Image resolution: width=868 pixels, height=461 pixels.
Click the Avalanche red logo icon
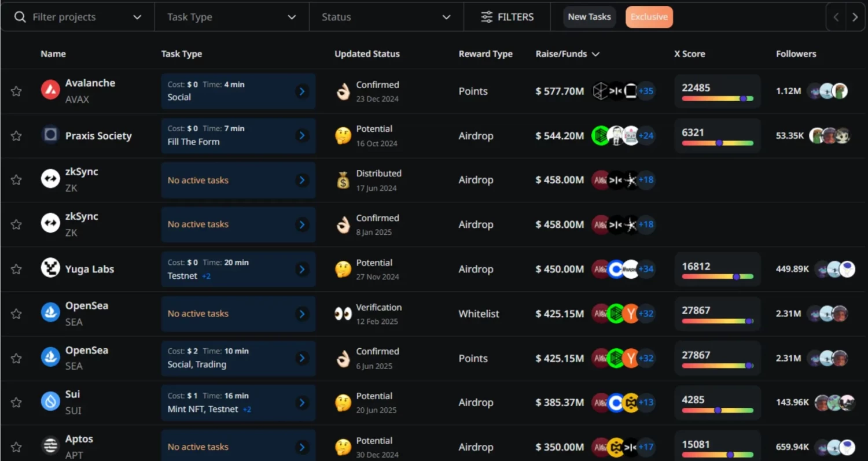coord(50,90)
